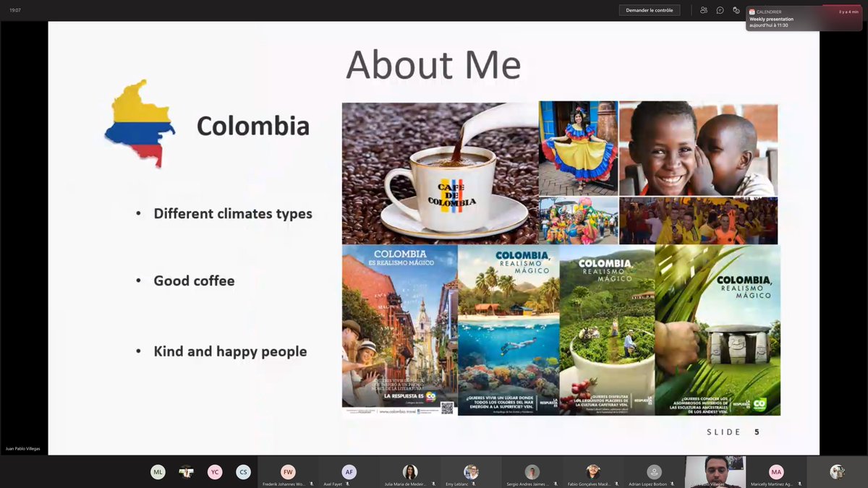Click the CS participant avatar
Screen dimensions: 868x488
[x=243, y=472]
